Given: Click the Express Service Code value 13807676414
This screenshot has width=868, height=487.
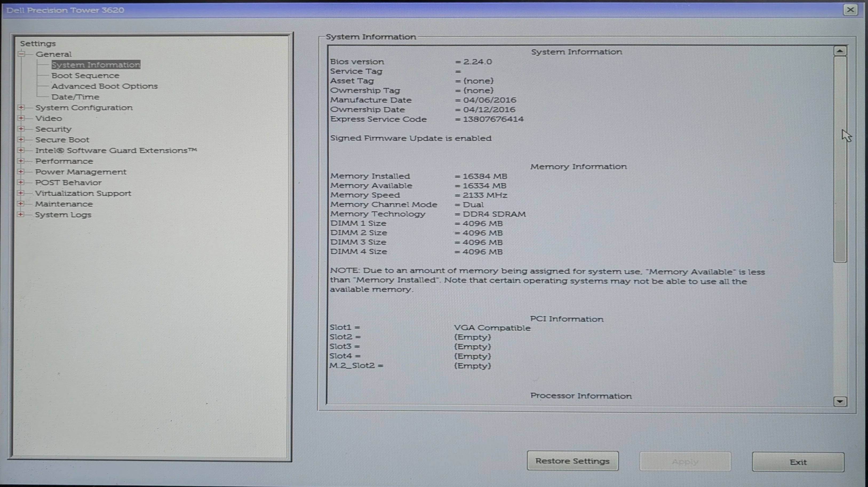Looking at the screenshot, I should click(493, 119).
